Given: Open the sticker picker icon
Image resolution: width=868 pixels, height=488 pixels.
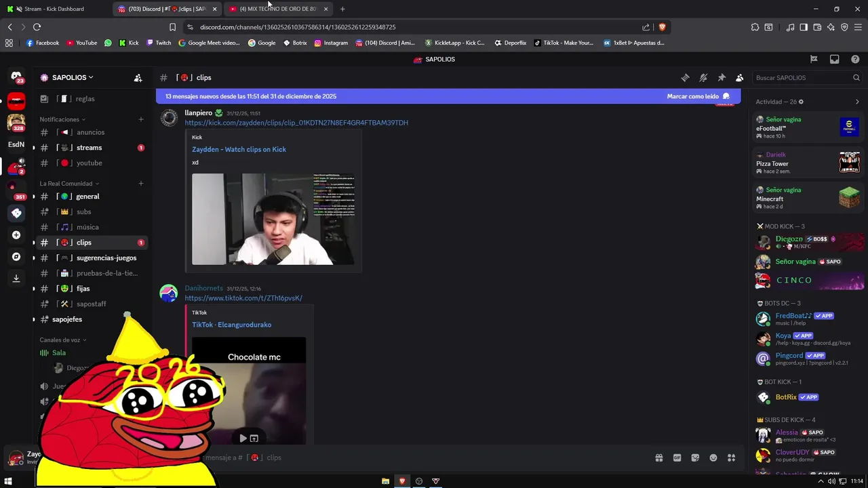Looking at the screenshot, I should (x=695, y=457).
